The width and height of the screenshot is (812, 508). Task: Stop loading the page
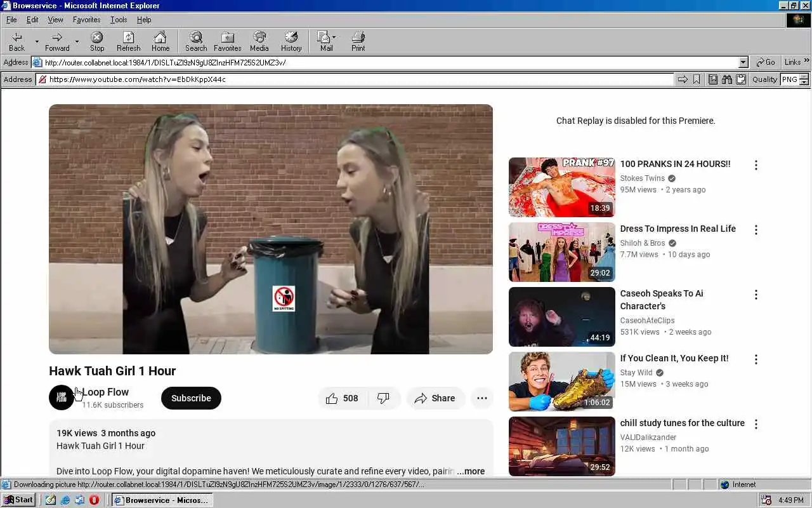tap(97, 41)
